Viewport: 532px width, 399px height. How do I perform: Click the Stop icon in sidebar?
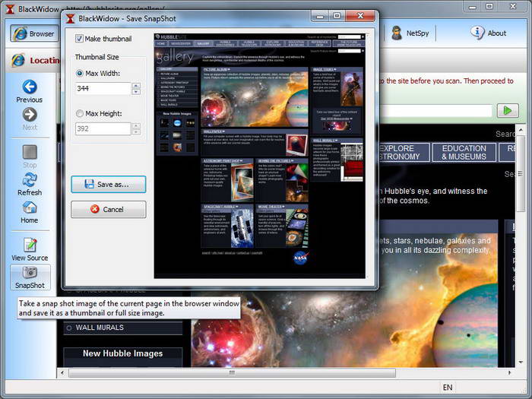30,152
